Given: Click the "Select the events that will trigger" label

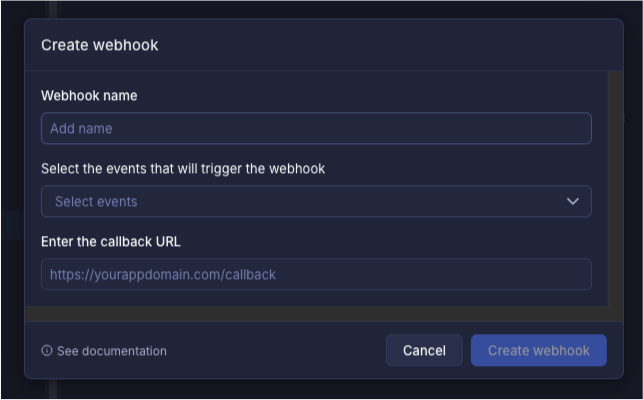Looking at the screenshot, I should (x=183, y=169).
